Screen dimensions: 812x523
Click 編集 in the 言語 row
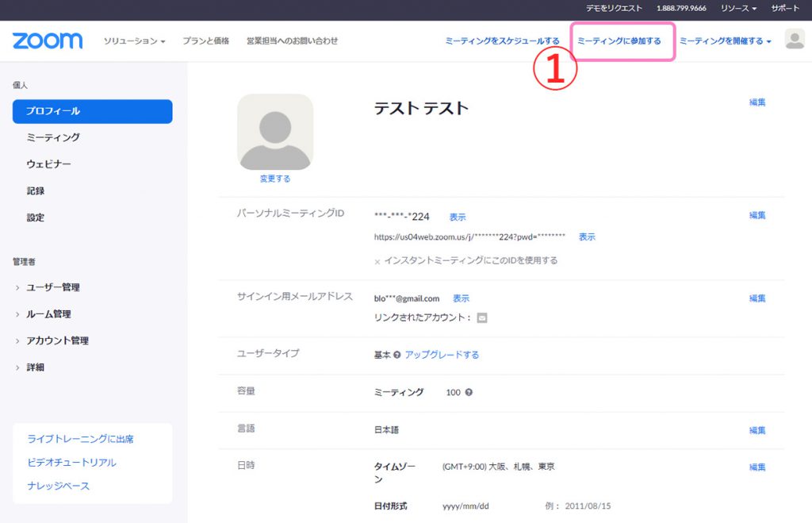click(x=757, y=430)
